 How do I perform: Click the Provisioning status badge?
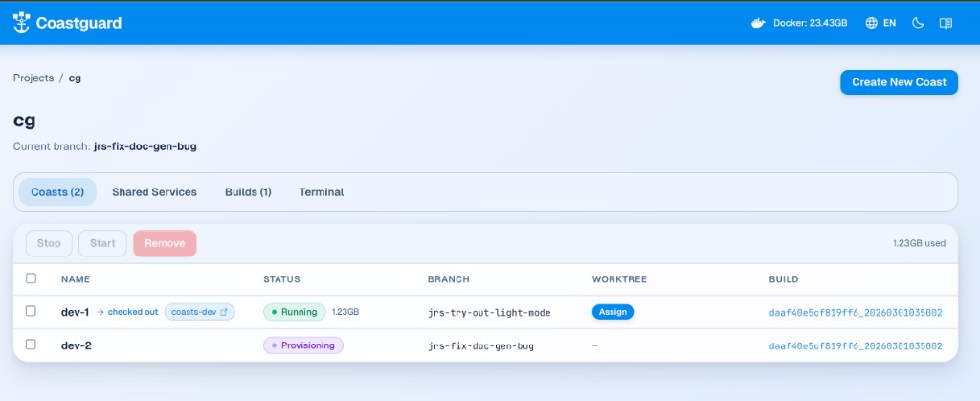coord(303,345)
